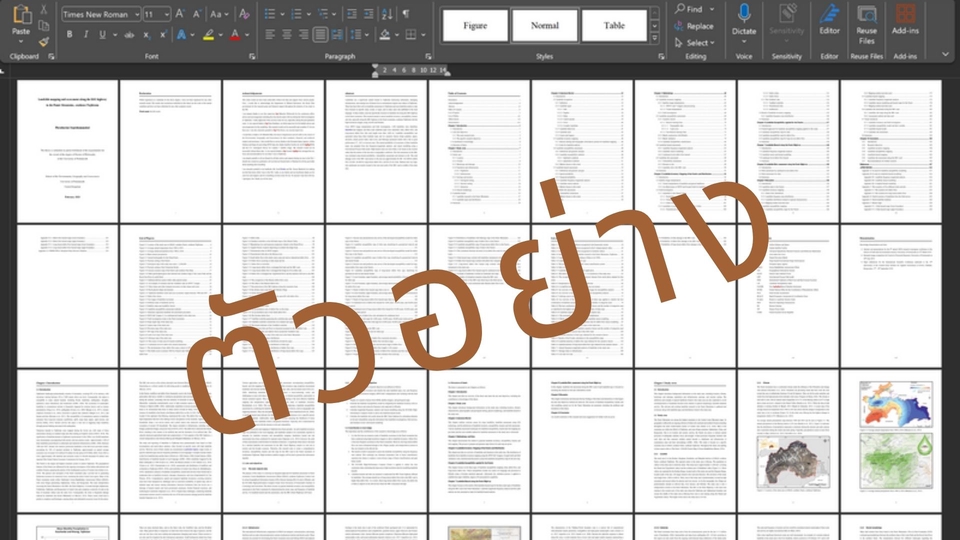Open the Borders dropdown arrow
The width and height of the screenshot is (960, 540).
[422, 35]
